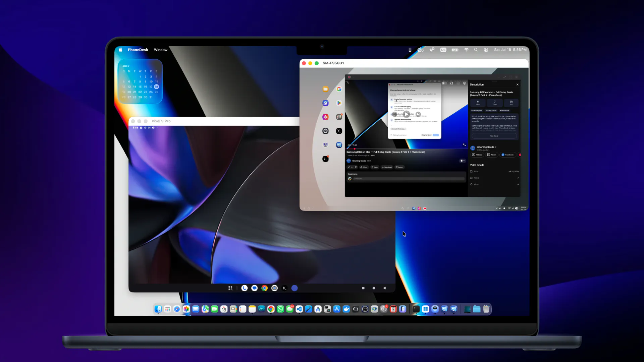Screen dimensions: 644x362
Task: Toggle the autoplay switch in the video player
Action: click(x=444, y=83)
